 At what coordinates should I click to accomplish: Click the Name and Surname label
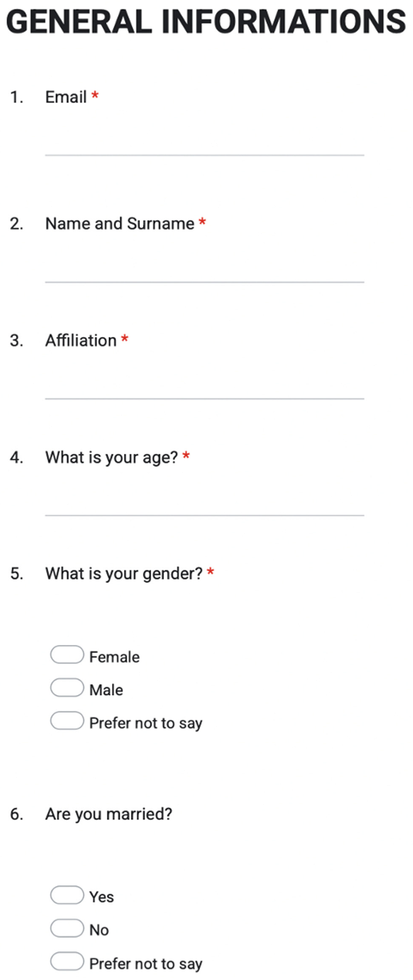tap(120, 223)
